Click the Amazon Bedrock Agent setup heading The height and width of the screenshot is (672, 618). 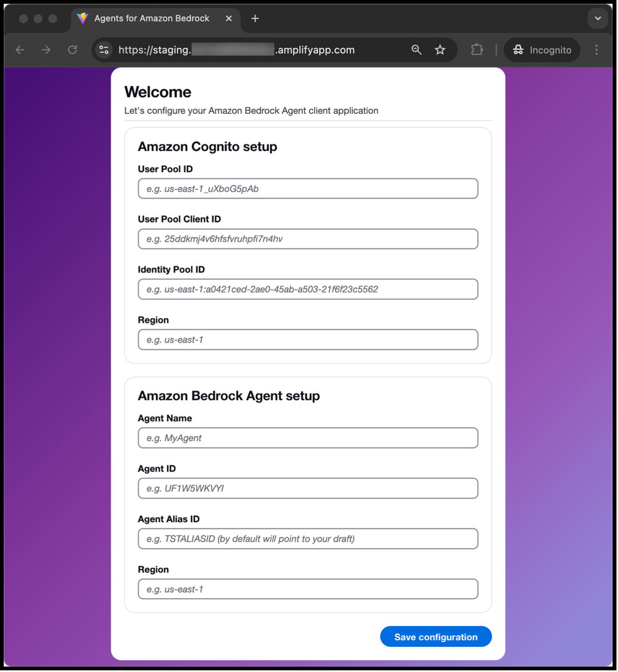(229, 396)
